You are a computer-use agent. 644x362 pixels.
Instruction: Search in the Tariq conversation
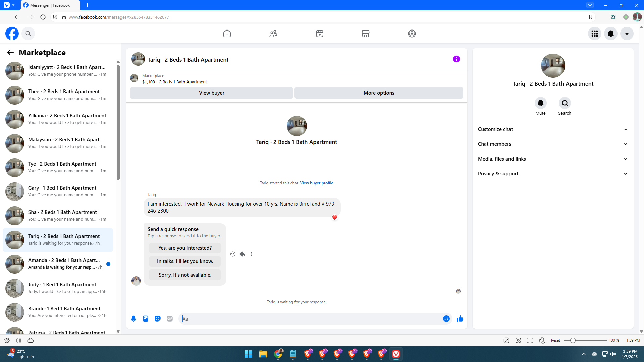(x=565, y=103)
